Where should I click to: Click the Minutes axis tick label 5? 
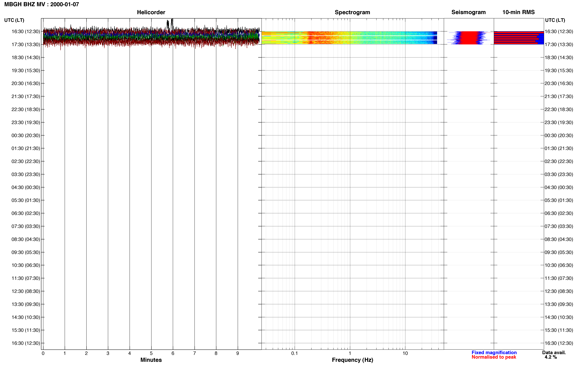151,353
